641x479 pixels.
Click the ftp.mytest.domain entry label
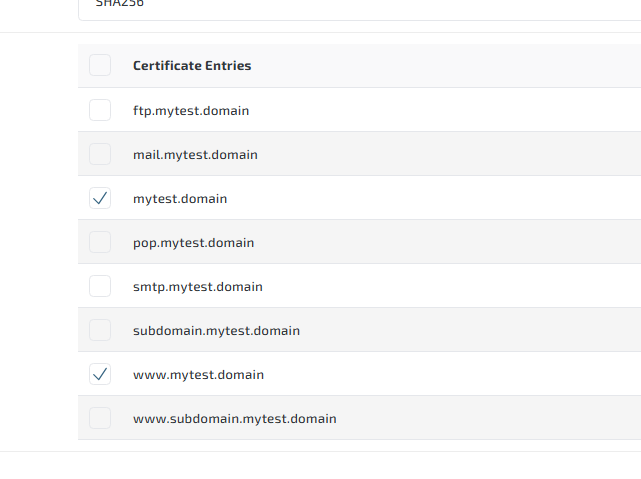coord(191,110)
